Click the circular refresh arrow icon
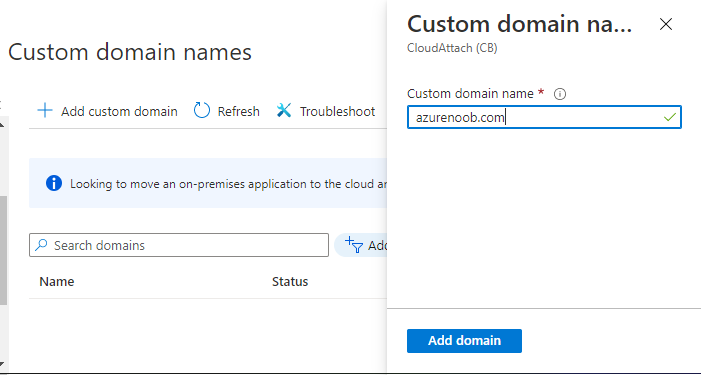 coord(201,111)
